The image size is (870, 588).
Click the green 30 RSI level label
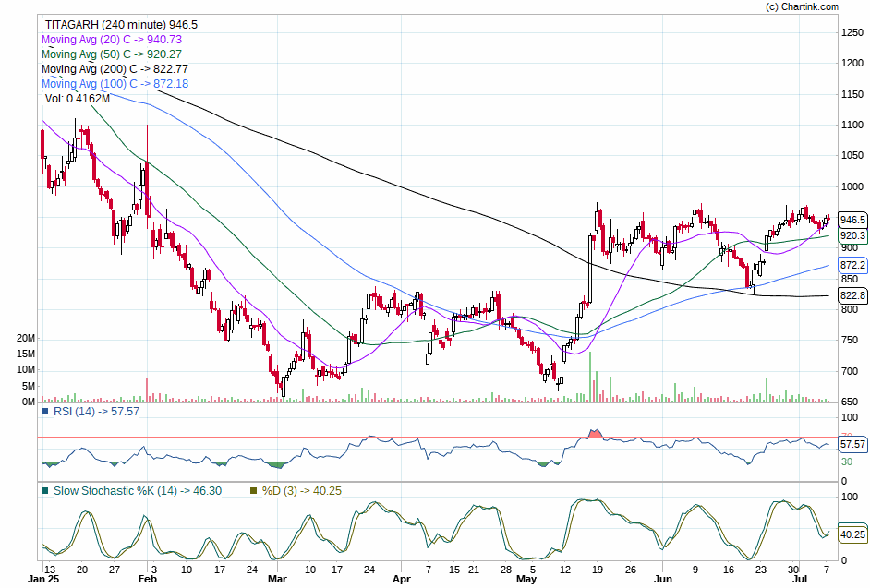[x=847, y=462]
